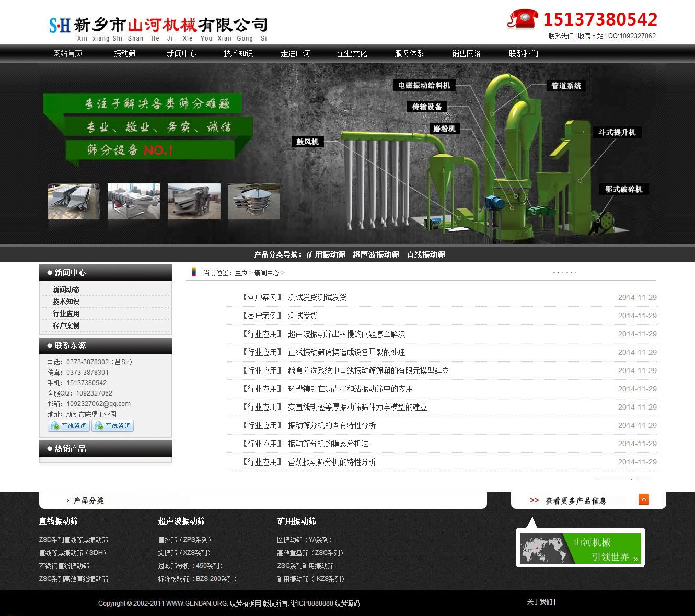Open the second machine photo thumbnail
The image size is (695, 616).
[x=134, y=201]
